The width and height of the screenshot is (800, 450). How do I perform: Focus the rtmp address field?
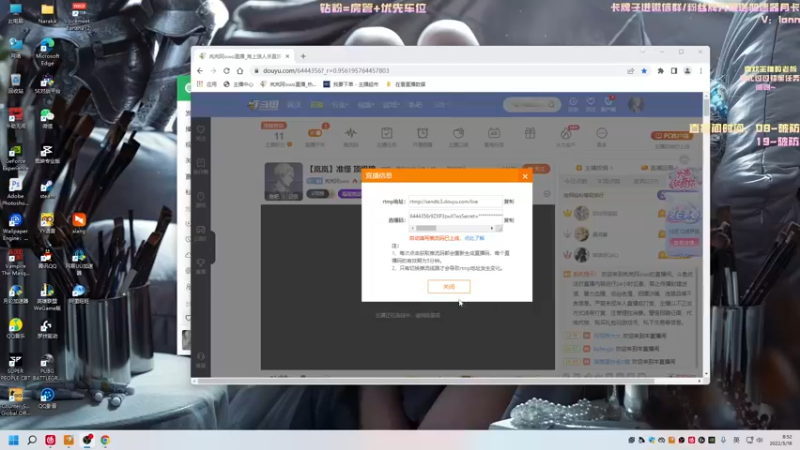[x=455, y=202]
